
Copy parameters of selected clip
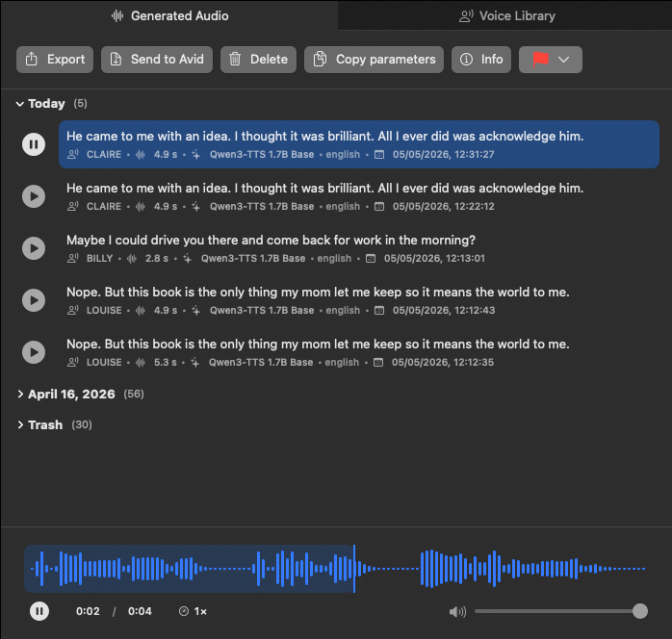pyautogui.click(x=374, y=60)
